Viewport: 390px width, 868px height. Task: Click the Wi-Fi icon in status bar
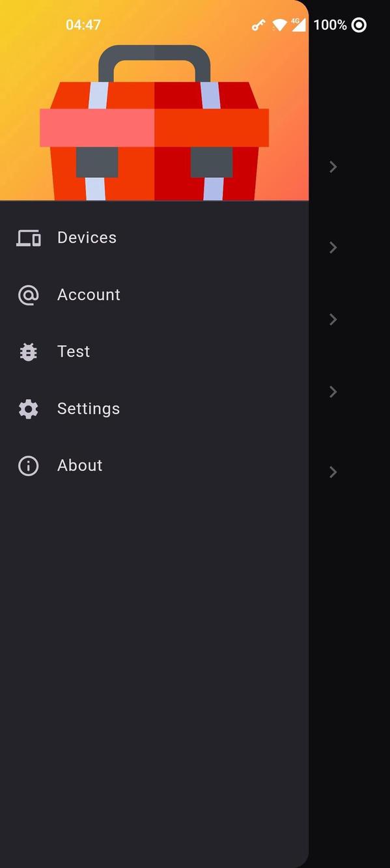point(280,25)
